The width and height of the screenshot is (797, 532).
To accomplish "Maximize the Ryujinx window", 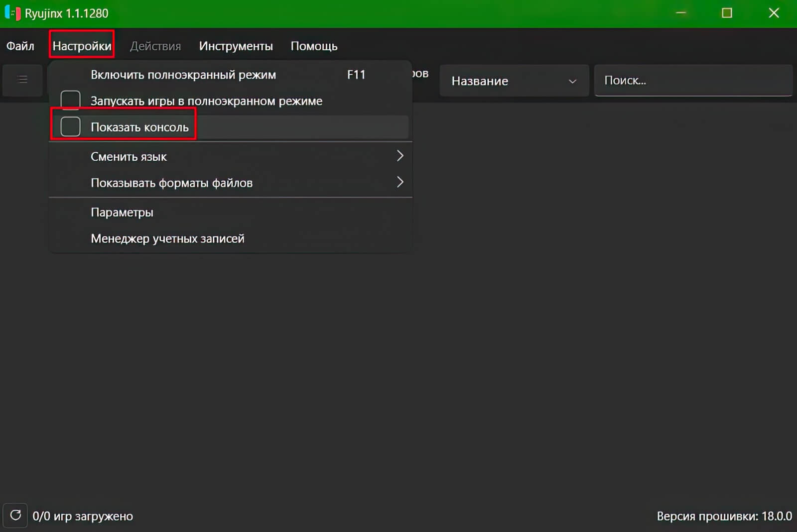I will (x=727, y=13).
